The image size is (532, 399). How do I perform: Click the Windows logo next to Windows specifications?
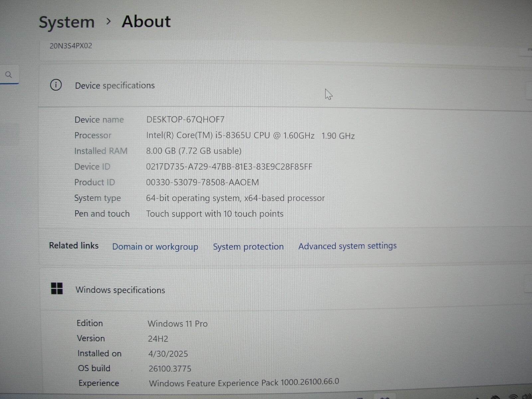[x=57, y=289]
